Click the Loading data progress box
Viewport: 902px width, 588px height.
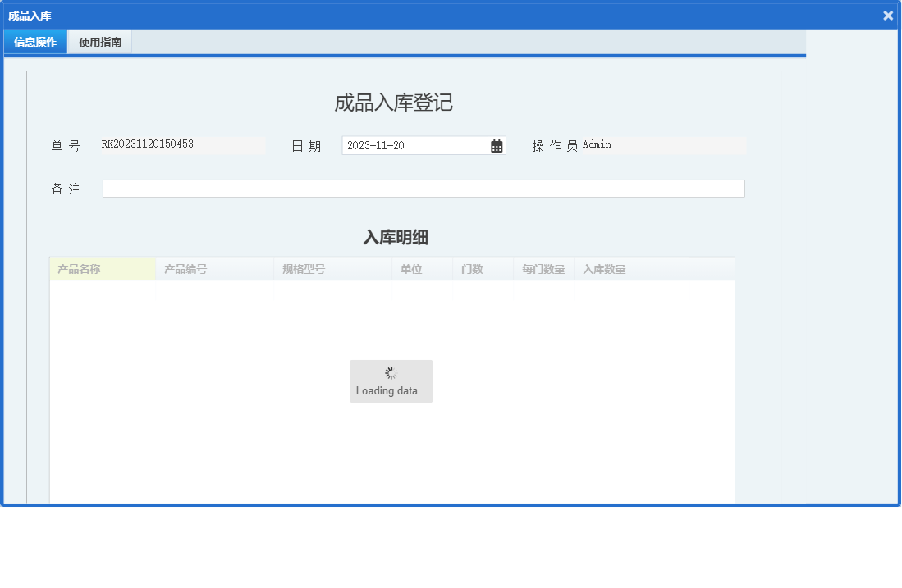pyautogui.click(x=391, y=381)
